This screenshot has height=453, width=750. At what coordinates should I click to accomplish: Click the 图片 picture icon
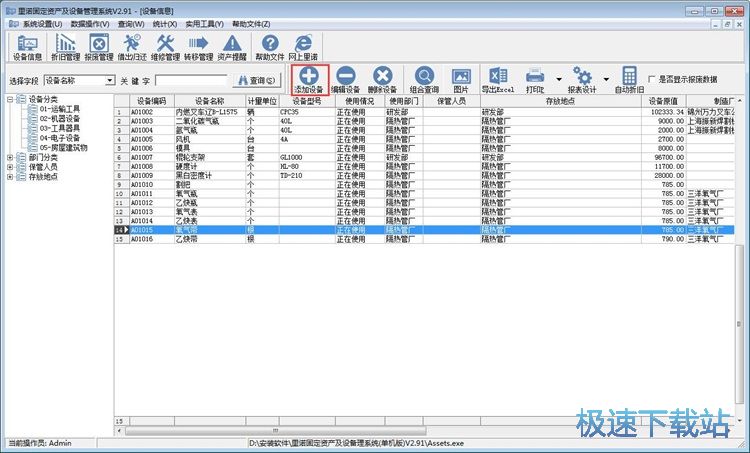point(460,76)
